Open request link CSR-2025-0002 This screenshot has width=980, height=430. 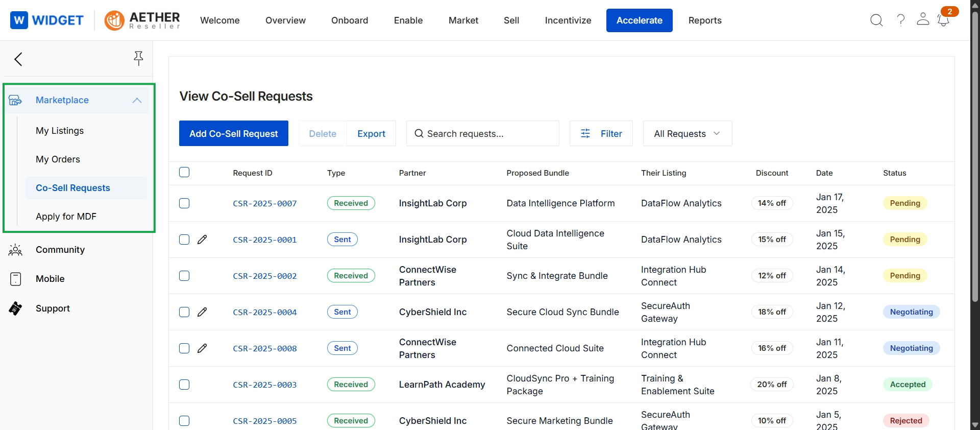pos(265,276)
